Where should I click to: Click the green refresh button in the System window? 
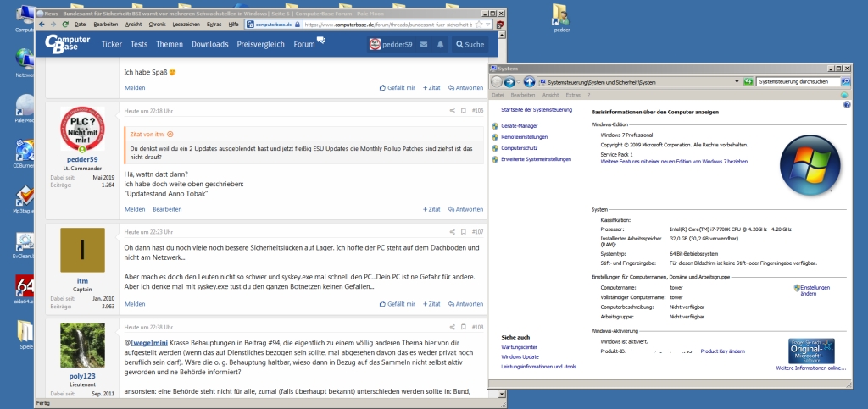(x=748, y=82)
